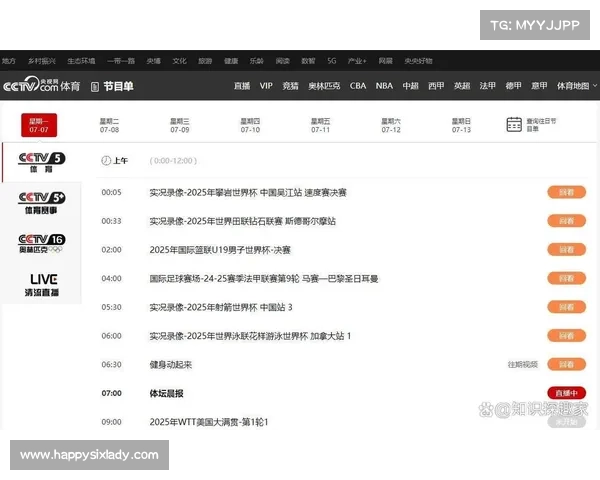600x480 pixels.
Task: Switch to the 星期日 07-13 date tab
Action: pyautogui.click(x=461, y=126)
